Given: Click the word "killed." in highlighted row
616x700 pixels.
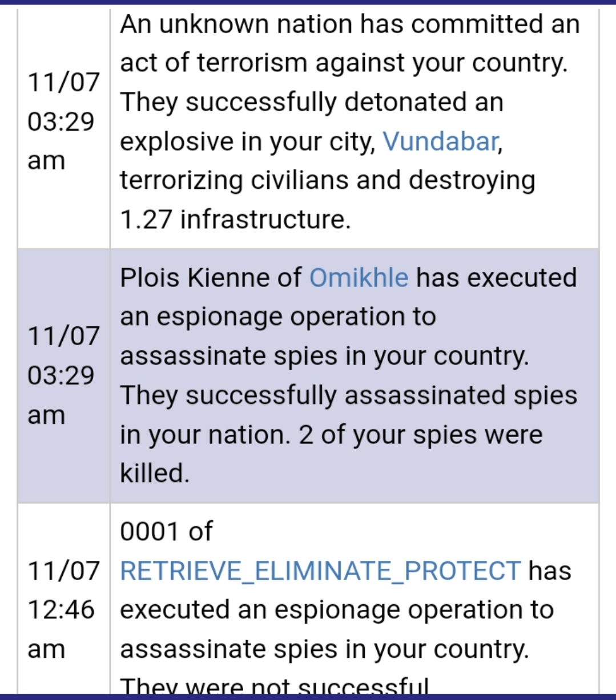Looking at the screenshot, I should pos(155,473).
